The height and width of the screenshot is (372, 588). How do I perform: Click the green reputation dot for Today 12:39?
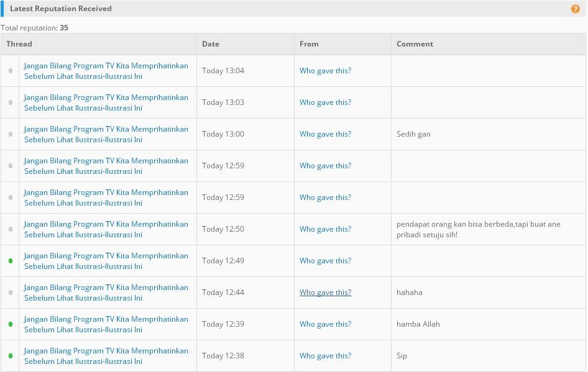[11, 324]
